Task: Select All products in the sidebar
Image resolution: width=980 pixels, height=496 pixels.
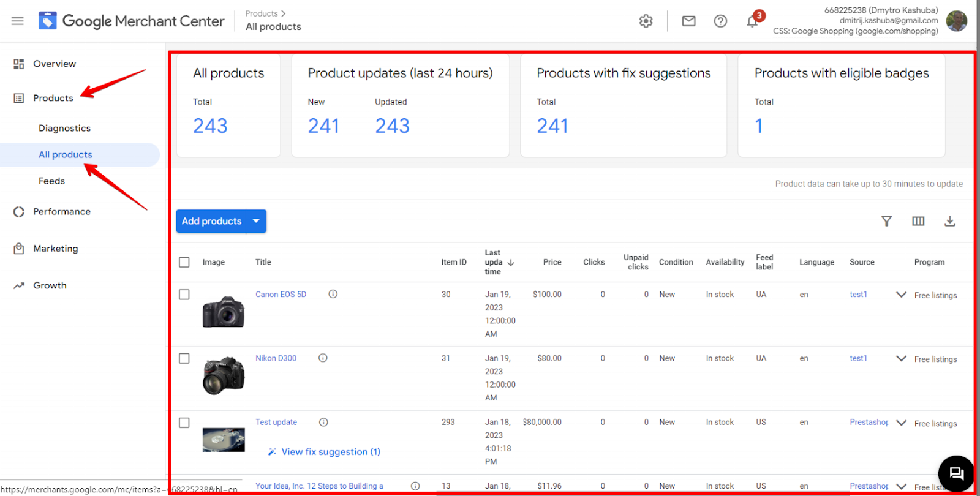Action: 66,154
